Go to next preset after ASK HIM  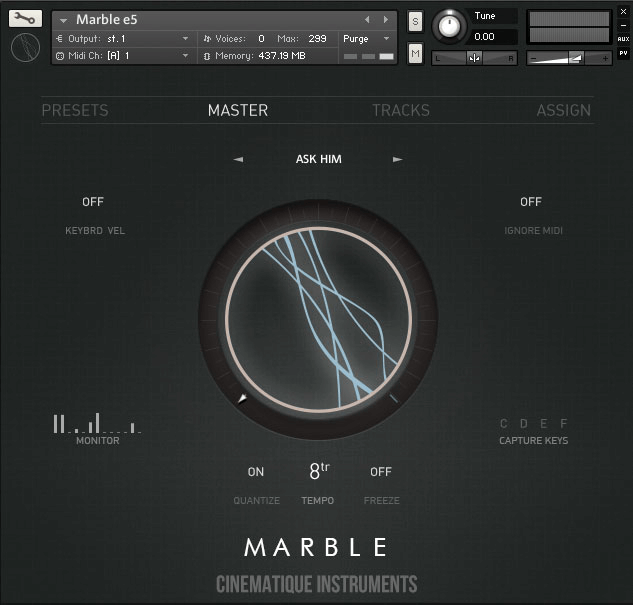click(x=397, y=159)
